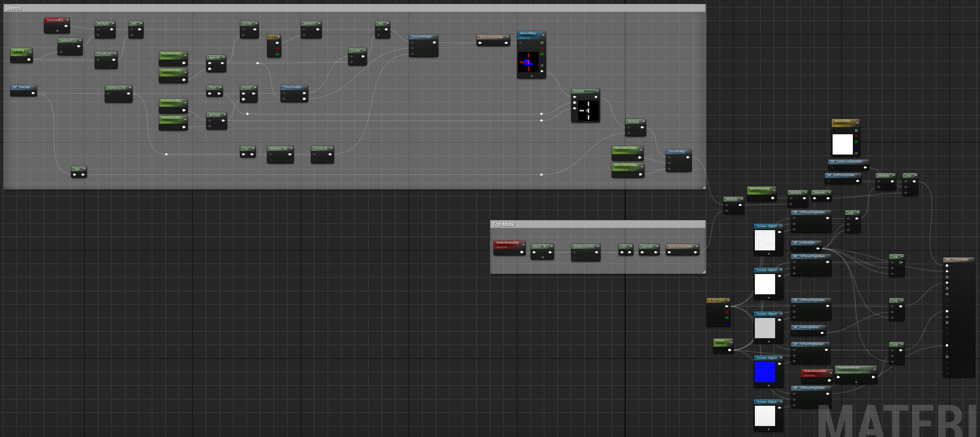Image resolution: width=980 pixels, height=437 pixels.
Task: Click the StencilOpacity output pin
Action: tap(773, 198)
